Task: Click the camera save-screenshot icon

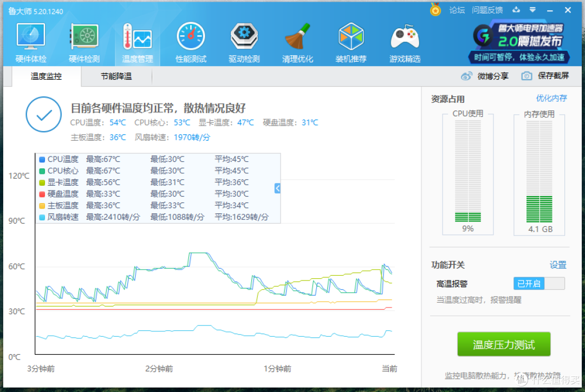Action: [526, 76]
